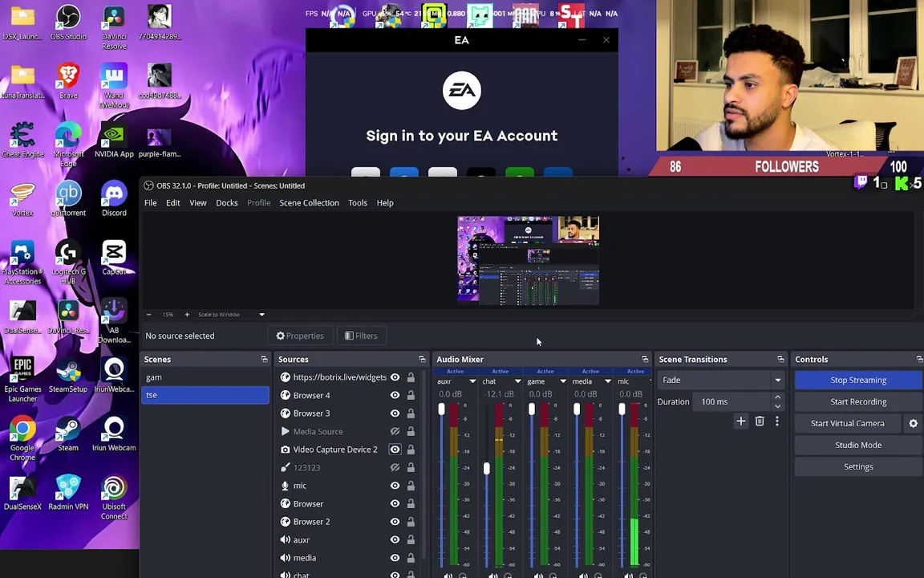Open the chat mixer channel dropdown

[x=518, y=381]
